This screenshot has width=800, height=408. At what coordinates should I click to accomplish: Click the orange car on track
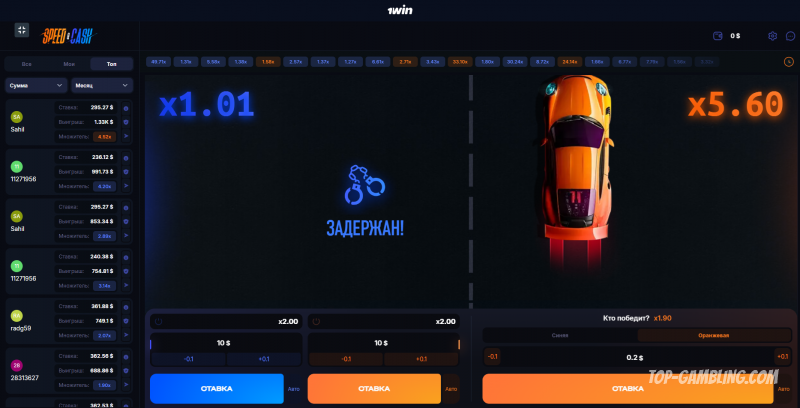point(577,158)
